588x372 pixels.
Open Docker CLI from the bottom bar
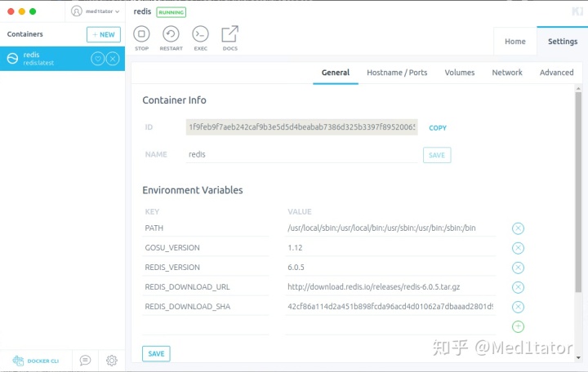pos(36,361)
